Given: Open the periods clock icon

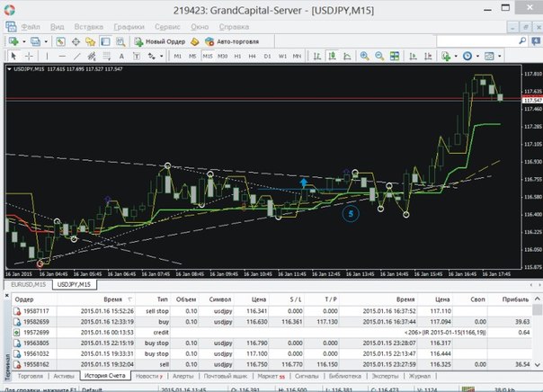Looking at the screenshot, I should click(x=467, y=56).
